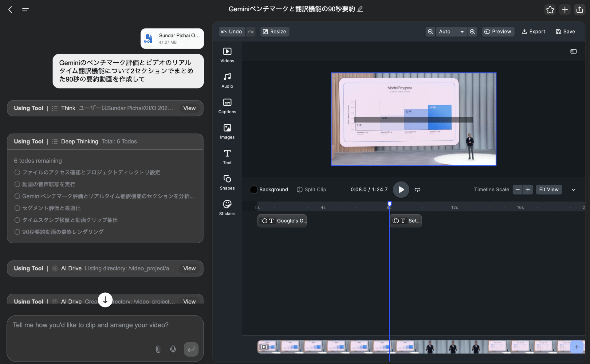Pick the black Background color swatch
The height and width of the screenshot is (364, 590).
[x=254, y=190]
